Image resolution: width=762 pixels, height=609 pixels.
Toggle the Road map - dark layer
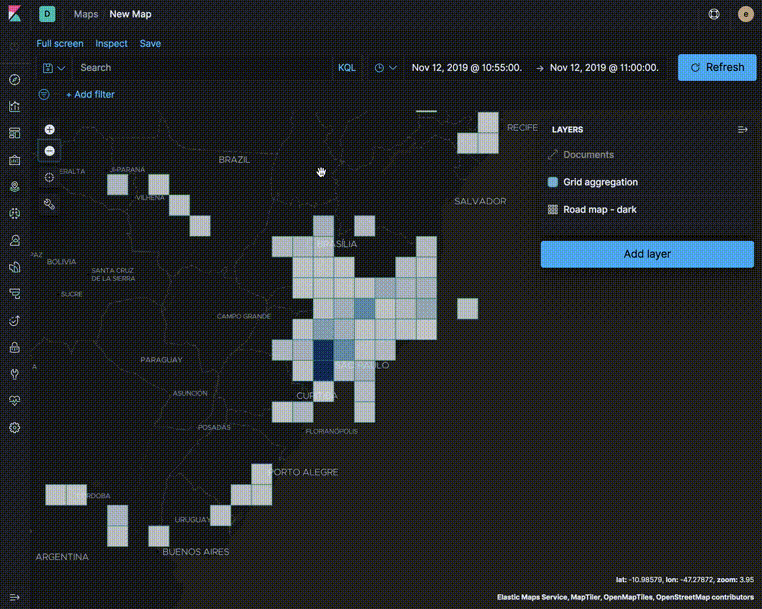[553, 210]
